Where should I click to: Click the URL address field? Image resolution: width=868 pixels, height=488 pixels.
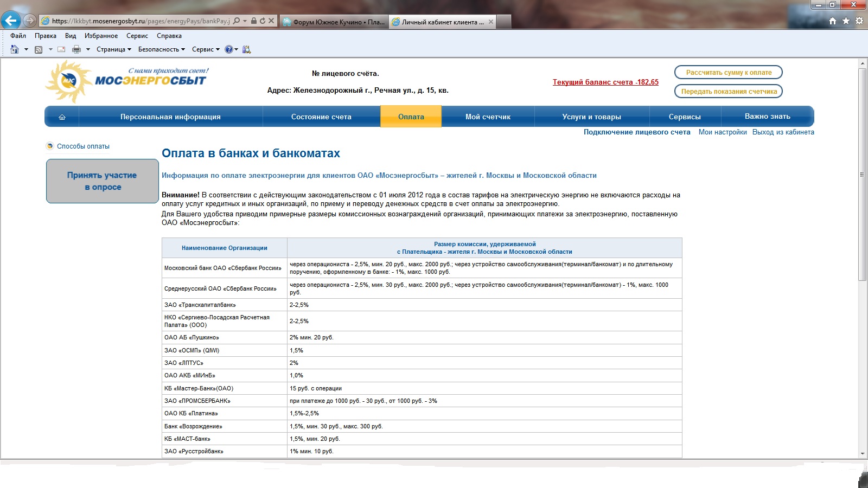pos(140,21)
